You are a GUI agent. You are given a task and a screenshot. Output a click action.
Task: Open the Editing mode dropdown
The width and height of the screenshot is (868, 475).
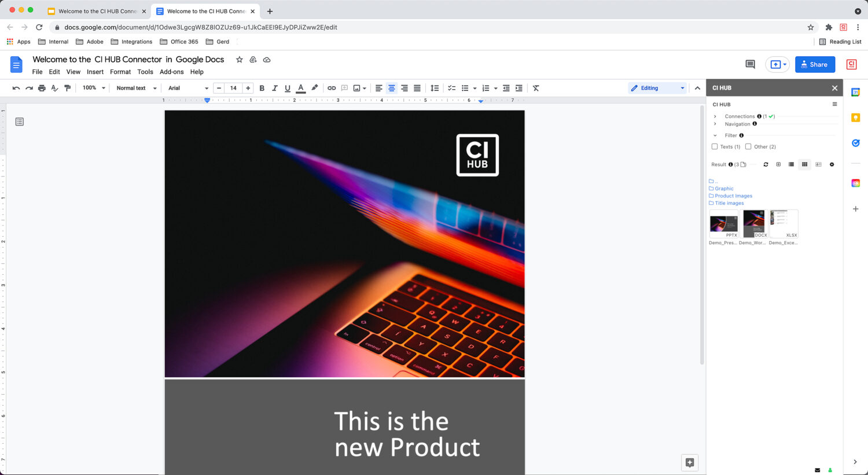(658, 88)
